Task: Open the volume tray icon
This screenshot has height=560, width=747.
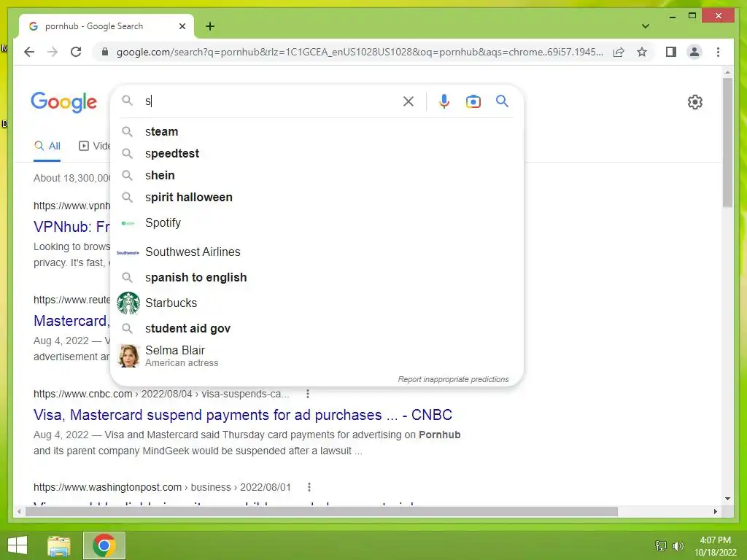Action: pyautogui.click(x=678, y=545)
